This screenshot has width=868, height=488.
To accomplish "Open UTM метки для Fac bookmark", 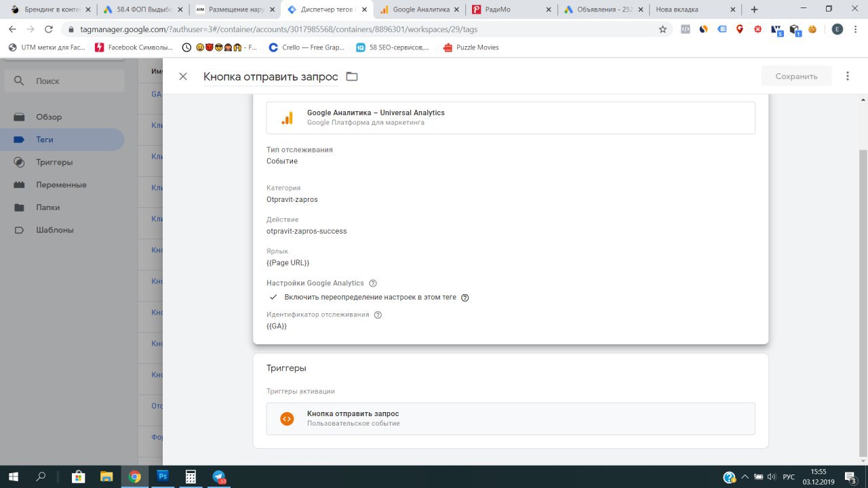I will coord(47,47).
